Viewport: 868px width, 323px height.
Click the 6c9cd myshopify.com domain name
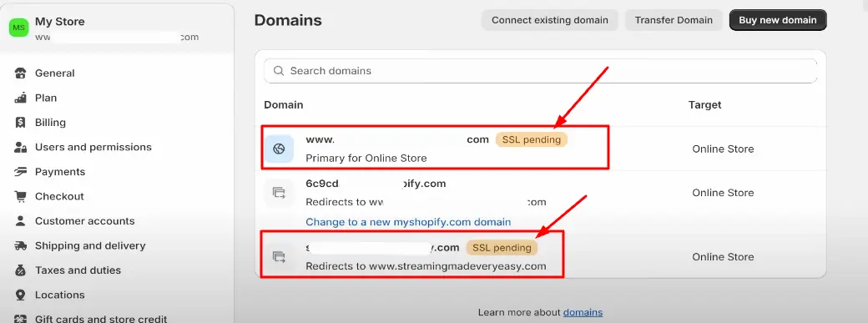[x=376, y=184]
